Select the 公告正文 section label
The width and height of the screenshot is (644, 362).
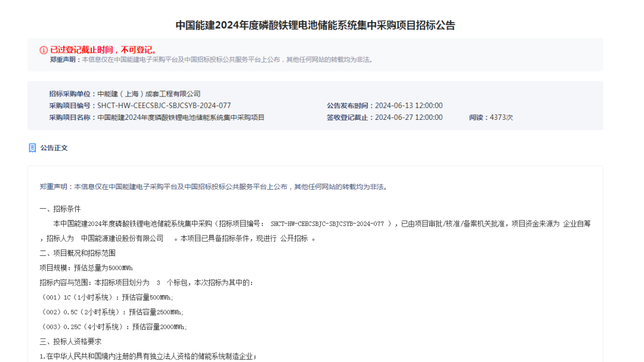coord(54,148)
